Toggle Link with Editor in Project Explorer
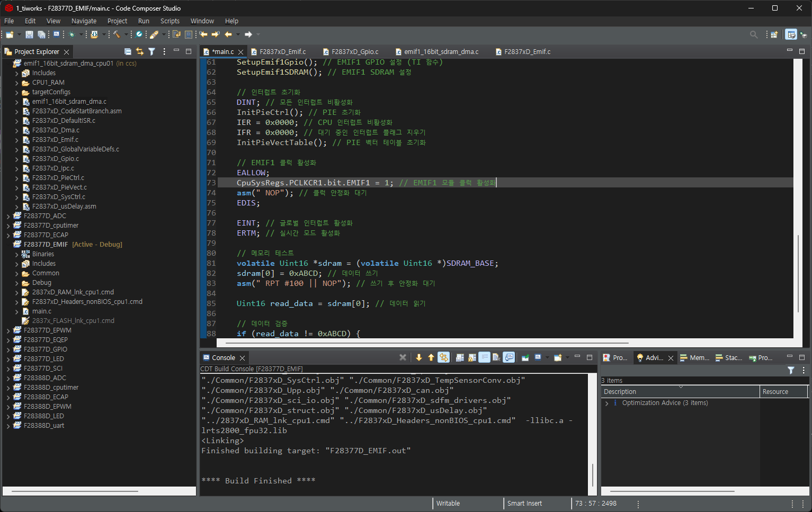The width and height of the screenshot is (812, 512). tap(140, 51)
